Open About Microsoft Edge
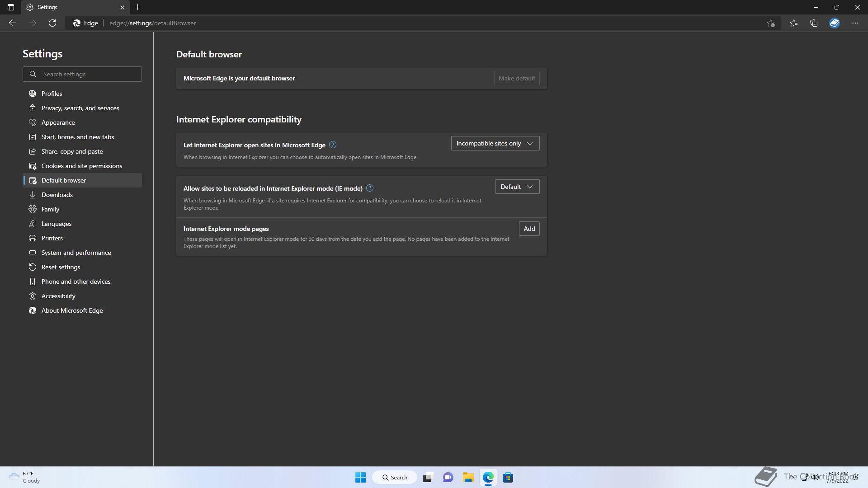The image size is (868, 488). point(82,310)
